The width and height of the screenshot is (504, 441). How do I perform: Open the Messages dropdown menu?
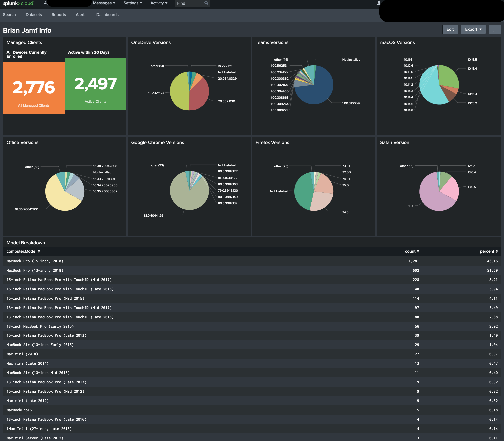click(x=104, y=3)
